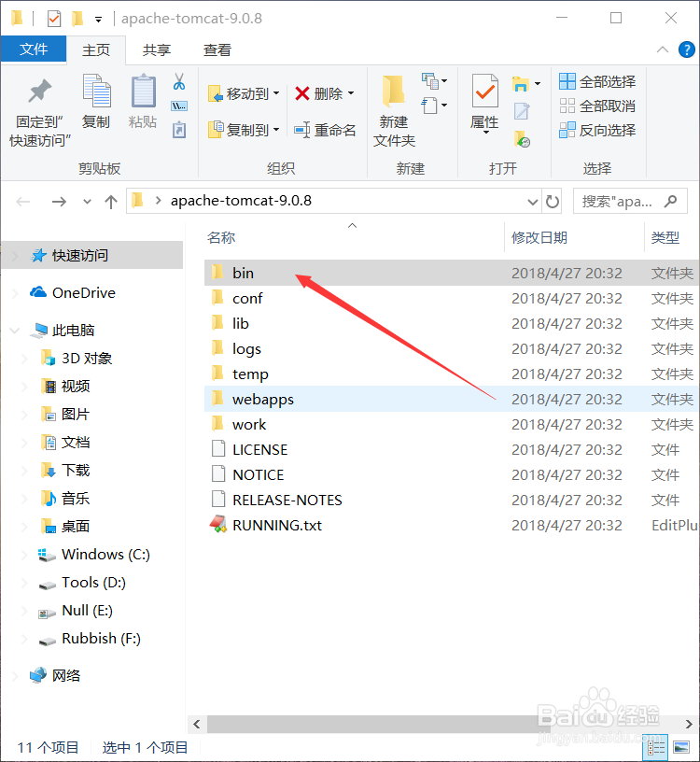Switch to large icons view in status bar
700x762 pixels.
point(681,747)
